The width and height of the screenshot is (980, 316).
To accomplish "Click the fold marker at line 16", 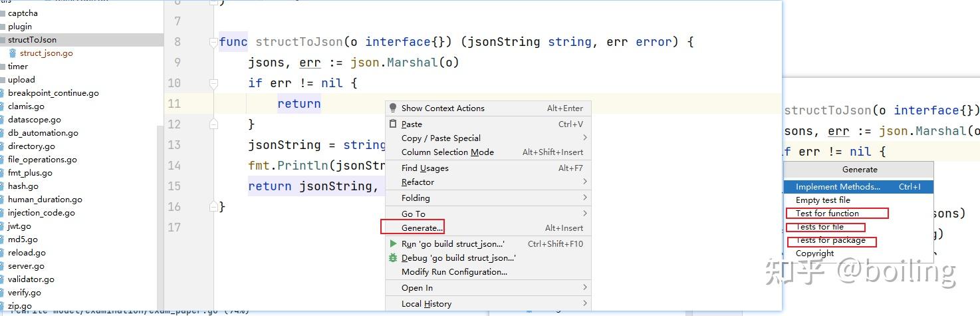I will 213,206.
